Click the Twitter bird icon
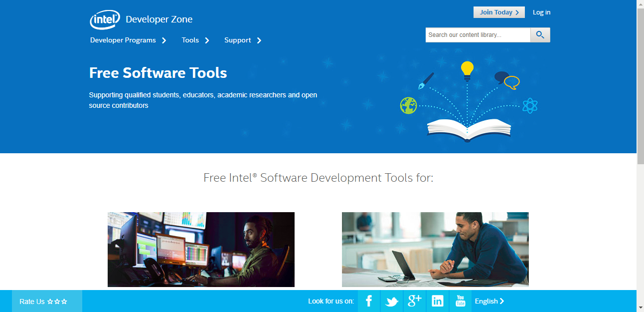Image resolution: width=644 pixels, height=312 pixels. [x=392, y=301]
